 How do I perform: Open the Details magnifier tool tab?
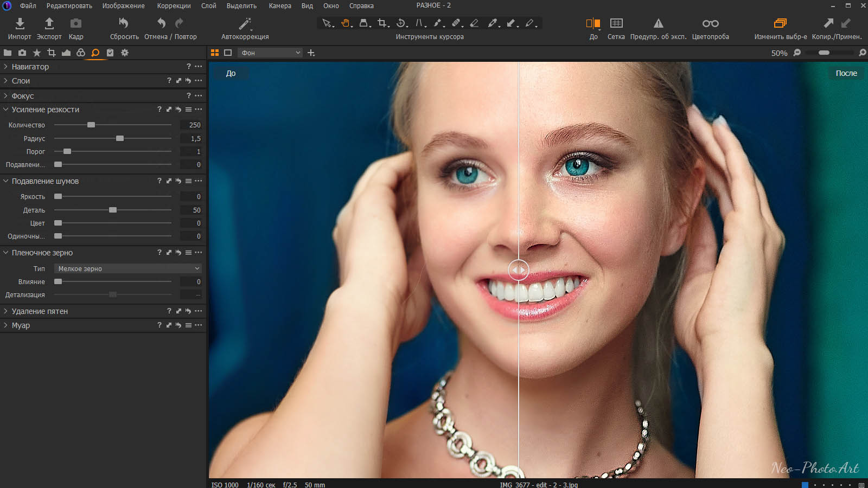click(x=95, y=53)
